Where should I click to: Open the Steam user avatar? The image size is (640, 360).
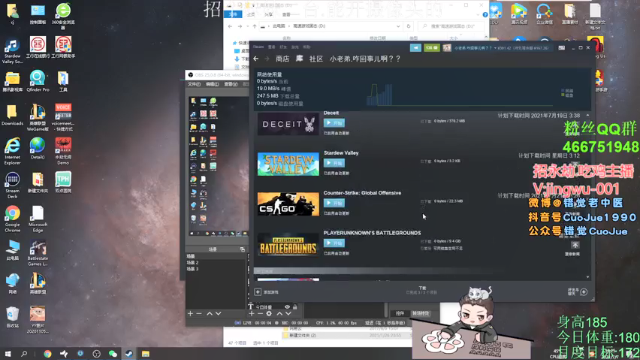point(447,48)
